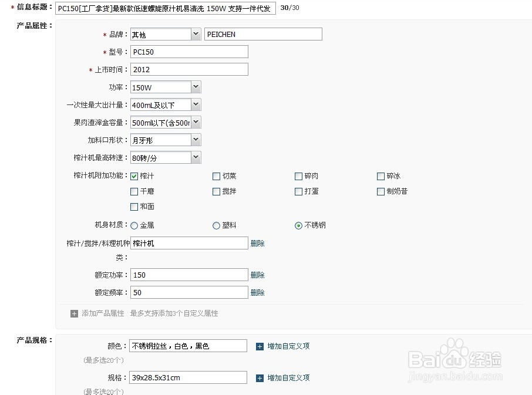
Task: Open the 加料口形状 dropdown showing 月牙形
Action: tap(166, 140)
